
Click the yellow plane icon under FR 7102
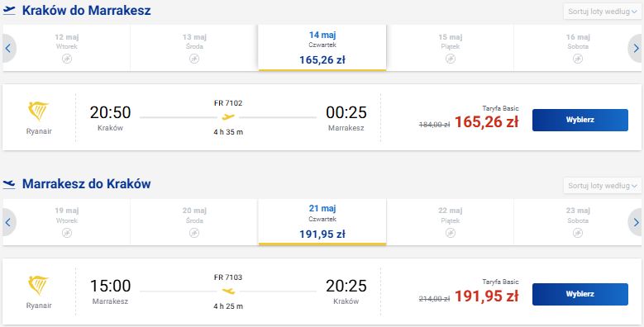tap(228, 117)
